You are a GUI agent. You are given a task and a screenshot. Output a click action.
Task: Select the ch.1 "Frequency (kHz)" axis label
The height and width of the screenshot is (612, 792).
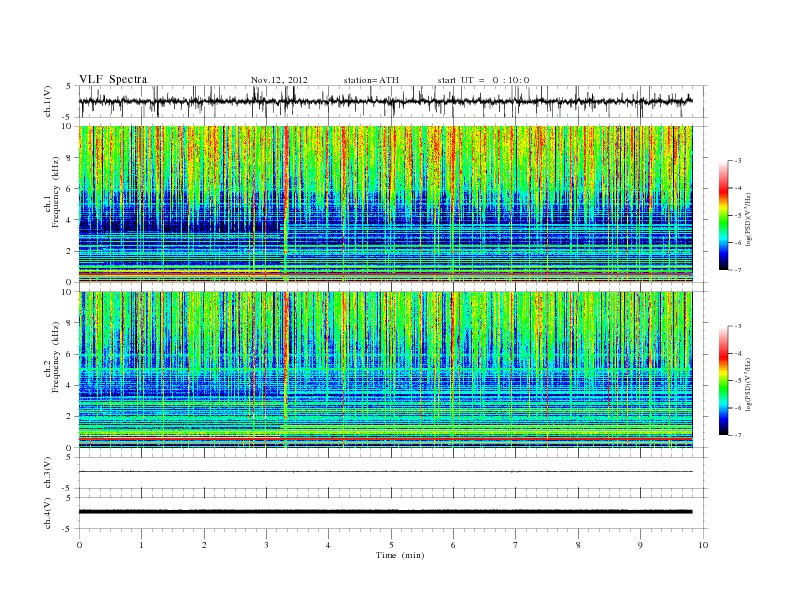56,192
